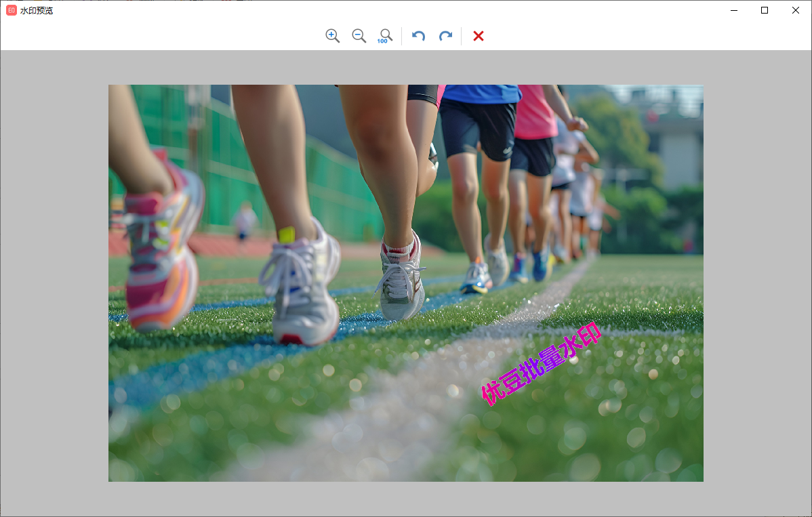
Task: Rotate the preview image counterclockwise
Action: (x=418, y=36)
